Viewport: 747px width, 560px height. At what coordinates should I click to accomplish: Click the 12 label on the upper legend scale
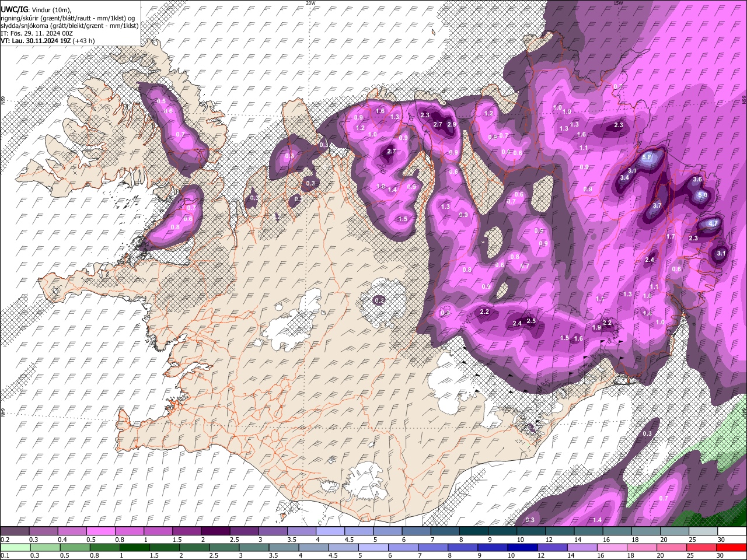pyautogui.click(x=549, y=540)
